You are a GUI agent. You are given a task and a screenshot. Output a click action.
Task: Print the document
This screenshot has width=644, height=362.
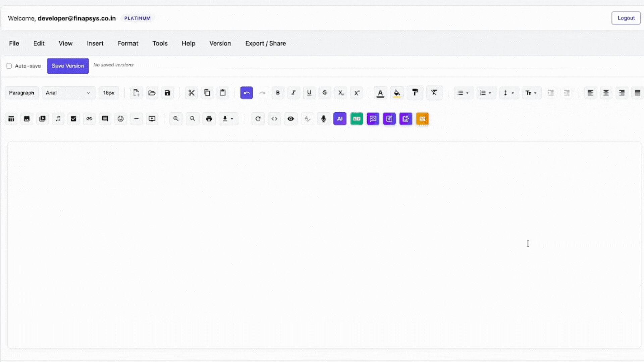point(209,119)
